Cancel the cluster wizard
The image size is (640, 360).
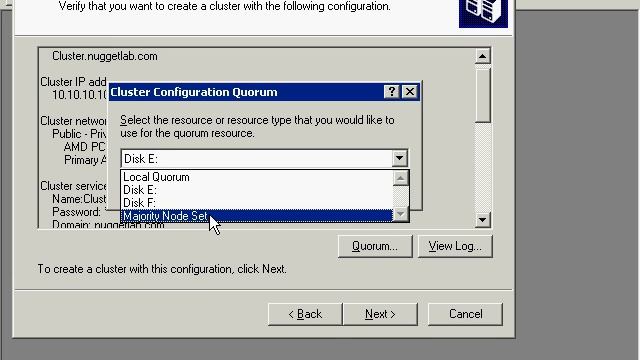click(465, 314)
